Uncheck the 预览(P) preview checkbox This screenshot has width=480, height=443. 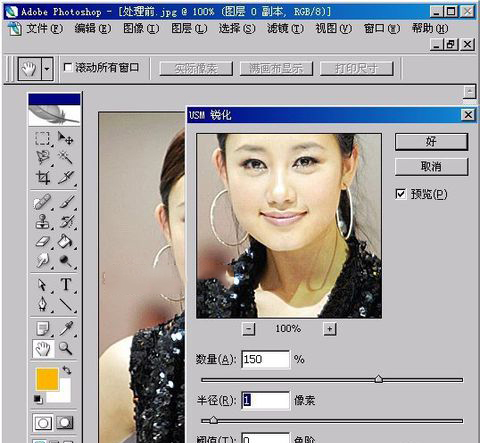[401, 194]
